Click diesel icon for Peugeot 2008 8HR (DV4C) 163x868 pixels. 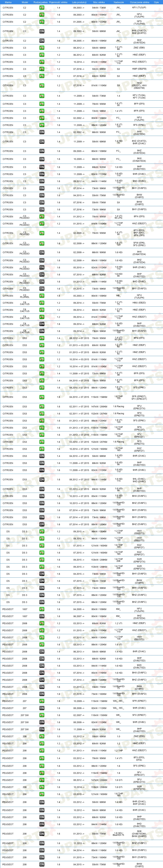tap(42, 652)
